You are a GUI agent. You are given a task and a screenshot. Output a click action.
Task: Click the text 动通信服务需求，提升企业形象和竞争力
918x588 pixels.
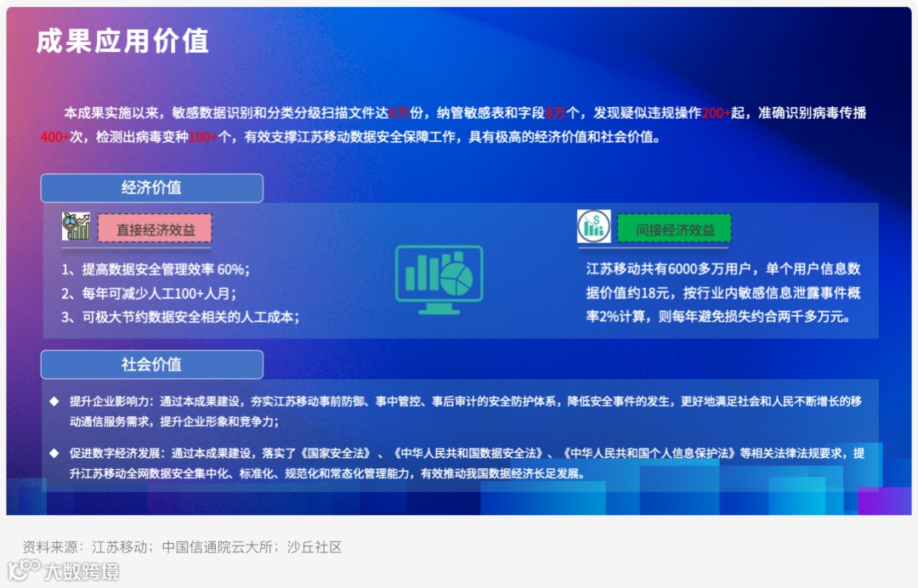pyautogui.click(x=173, y=421)
